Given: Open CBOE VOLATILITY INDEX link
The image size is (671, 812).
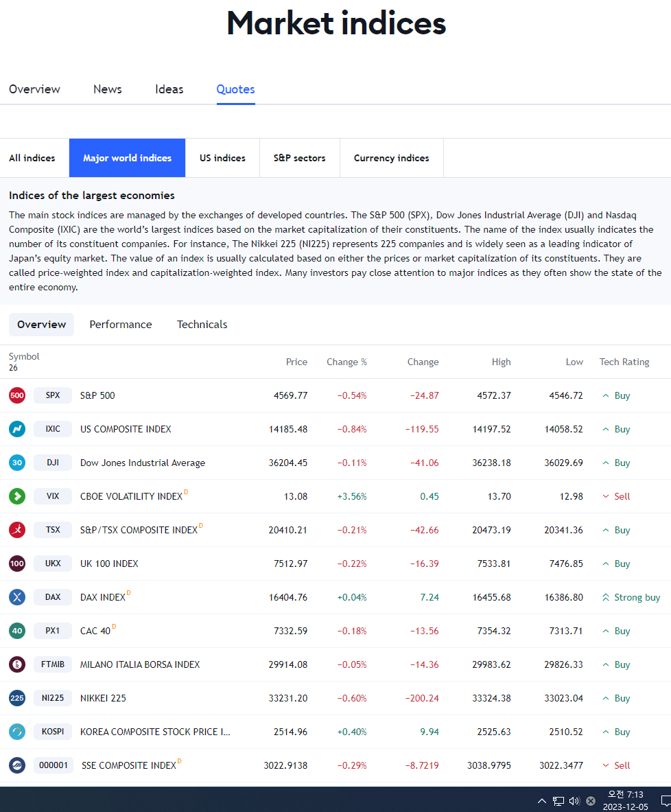Looking at the screenshot, I should [x=132, y=497].
